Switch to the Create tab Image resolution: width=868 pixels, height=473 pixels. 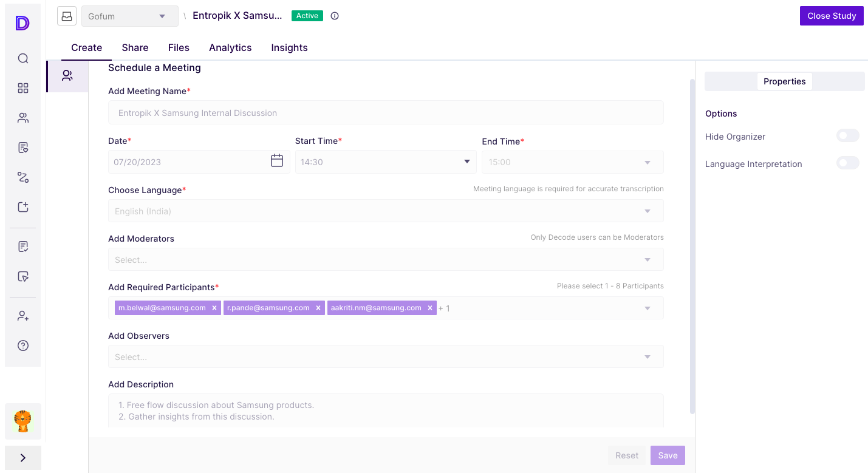[x=86, y=47]
